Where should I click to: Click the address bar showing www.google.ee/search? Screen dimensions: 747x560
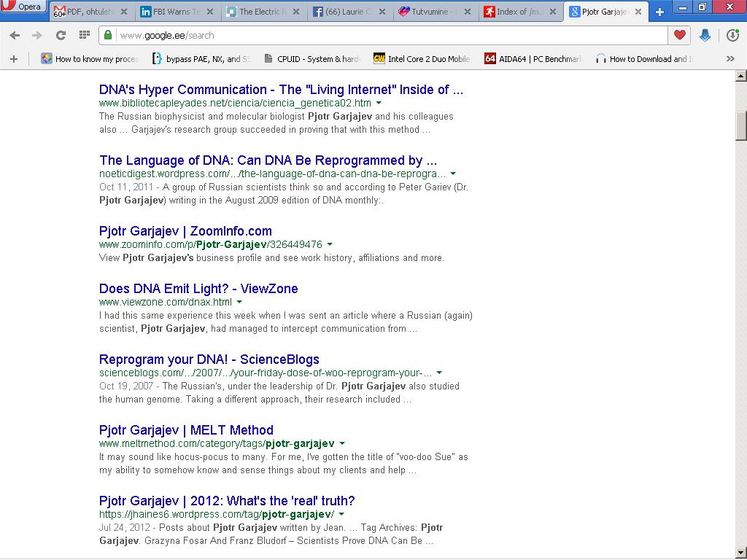(384, 35)
